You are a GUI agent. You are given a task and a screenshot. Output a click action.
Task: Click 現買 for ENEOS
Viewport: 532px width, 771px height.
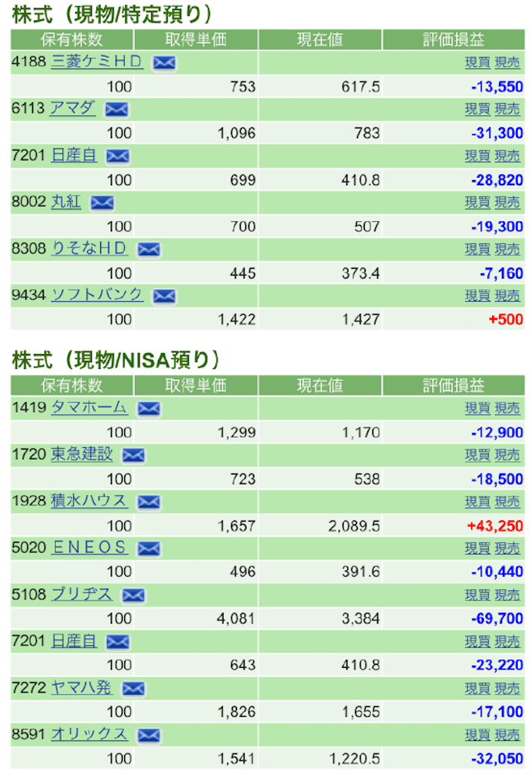tap(478, 549)
